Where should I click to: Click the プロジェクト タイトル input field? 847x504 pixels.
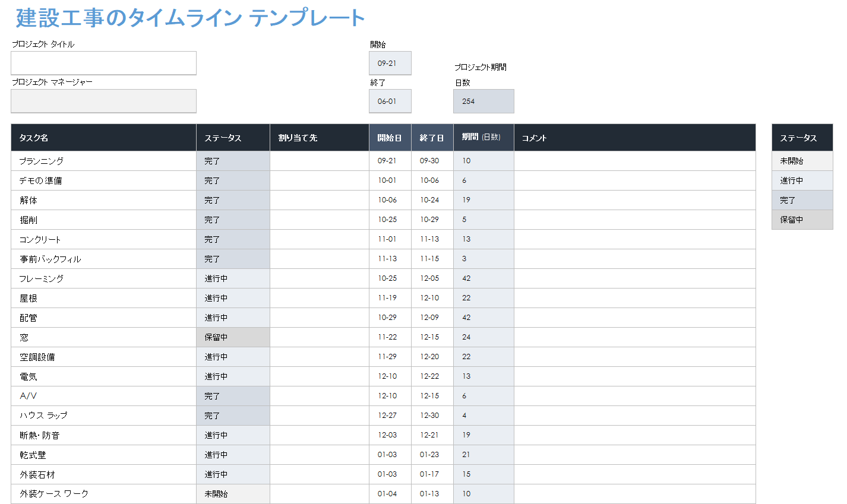point(103,63)
